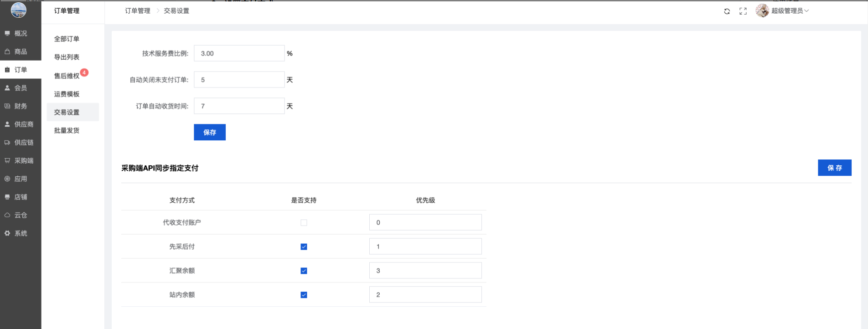
Task: Click 订单管理 breadcrumb link
Action: click(x=137, y=11)
